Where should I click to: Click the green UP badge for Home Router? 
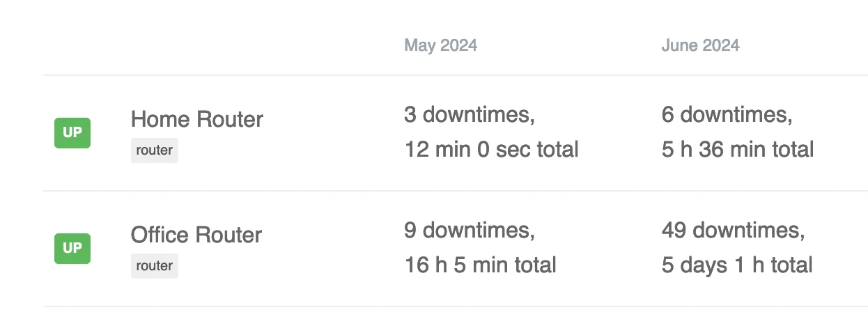72,133
